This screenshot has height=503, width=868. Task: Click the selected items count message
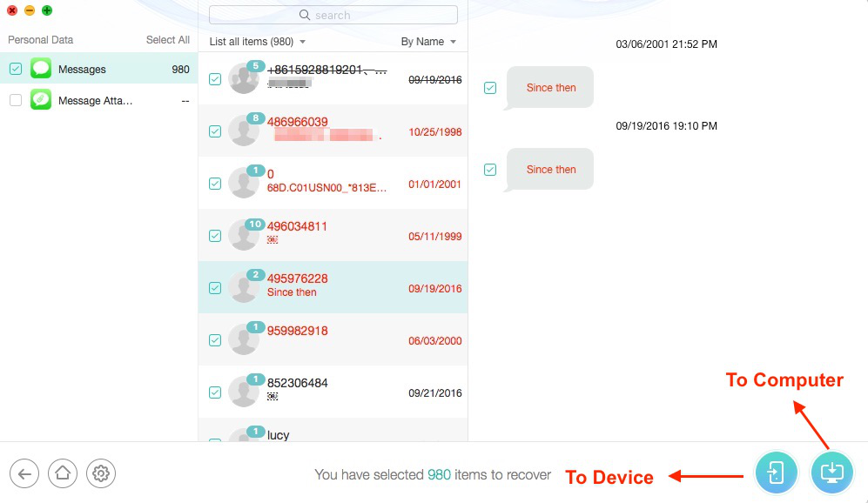[x=433, y=475]
